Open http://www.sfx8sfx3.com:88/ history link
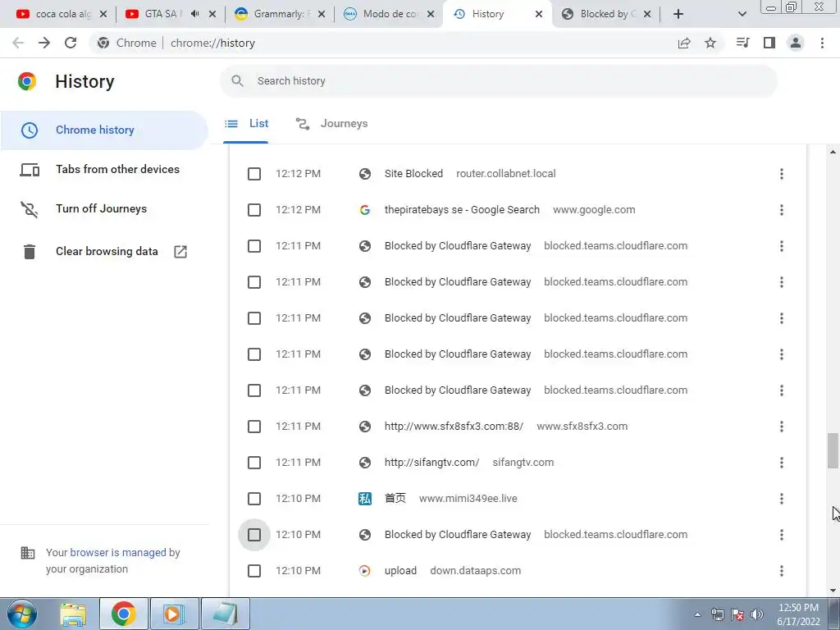Image resolution: width=840 pixels, height=630 pixels. 454,427
